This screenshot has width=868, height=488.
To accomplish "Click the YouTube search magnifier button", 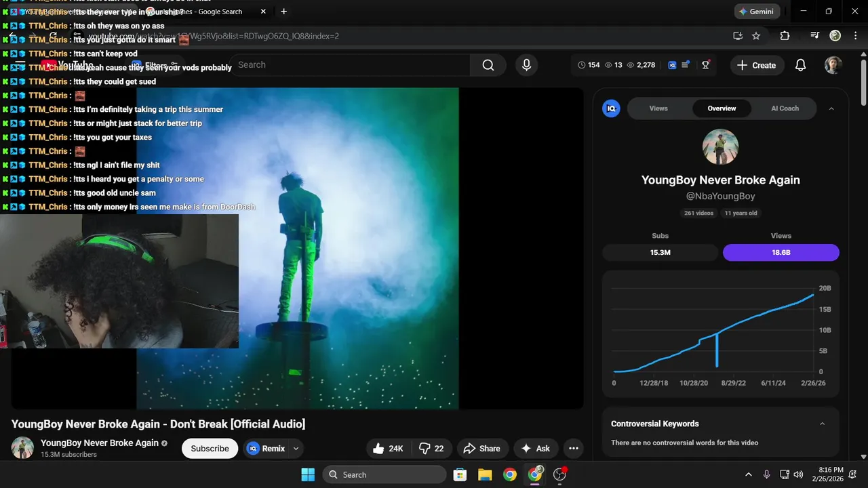I will [x=488, y=65].
